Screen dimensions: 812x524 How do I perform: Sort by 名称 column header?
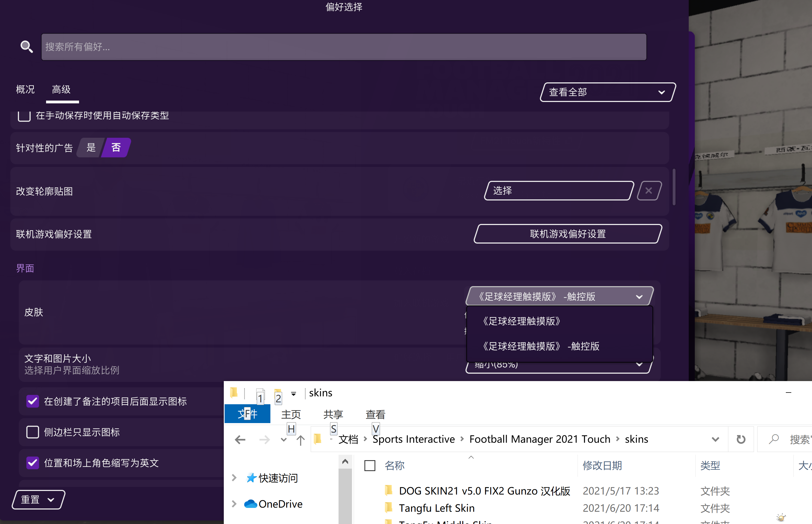394,465
